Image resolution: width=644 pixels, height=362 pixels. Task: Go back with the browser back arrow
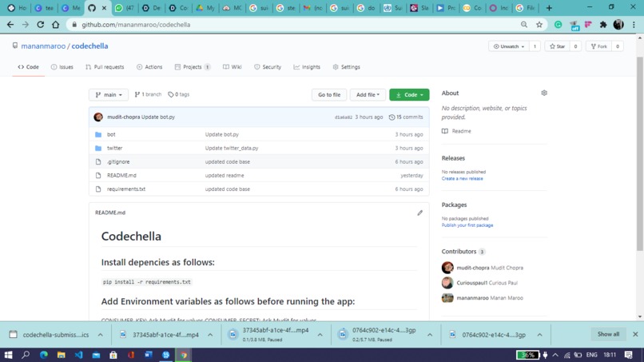(10, 25)
